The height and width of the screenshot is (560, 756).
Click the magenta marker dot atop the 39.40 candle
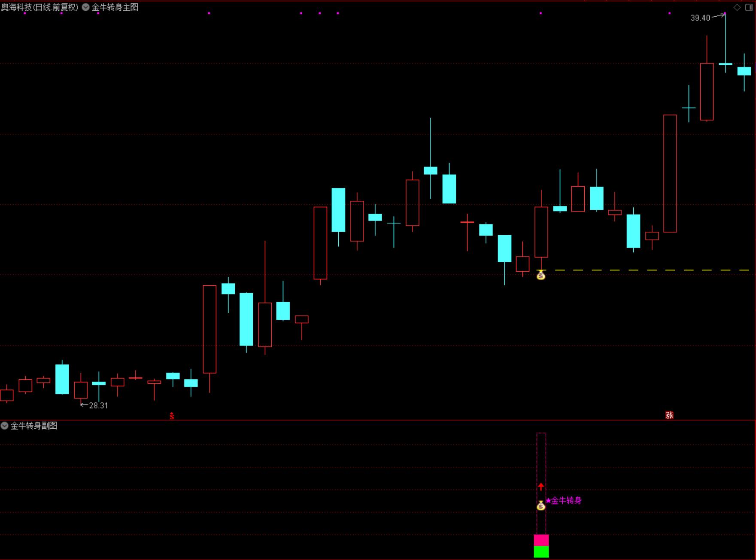(725, 13)
